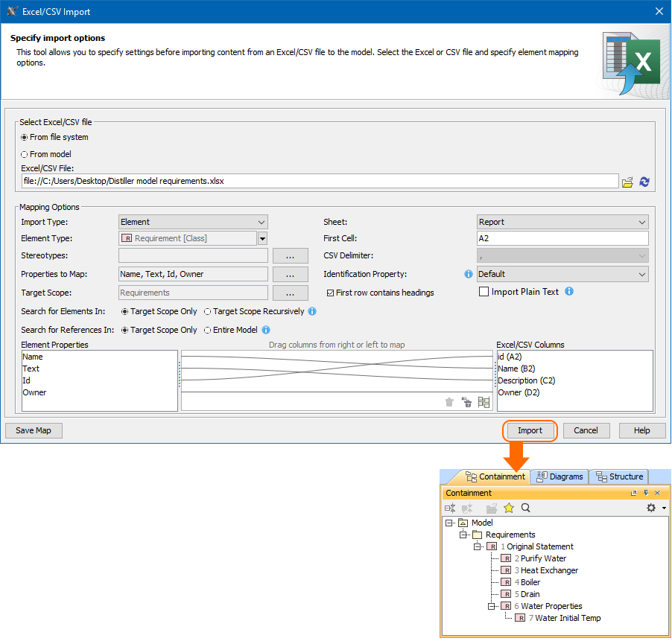Click the delete-all-mappings trash icon
672x641 pixels.
[x=466, y=402]
